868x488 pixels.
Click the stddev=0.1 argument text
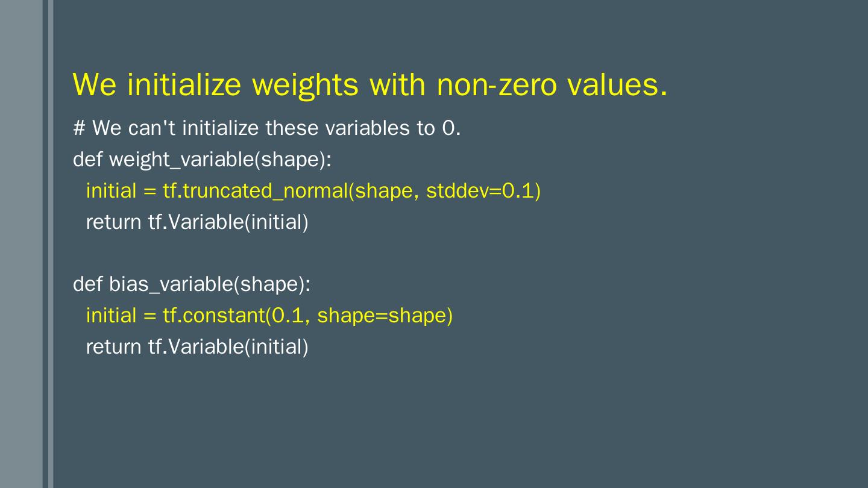click(483, 191)
